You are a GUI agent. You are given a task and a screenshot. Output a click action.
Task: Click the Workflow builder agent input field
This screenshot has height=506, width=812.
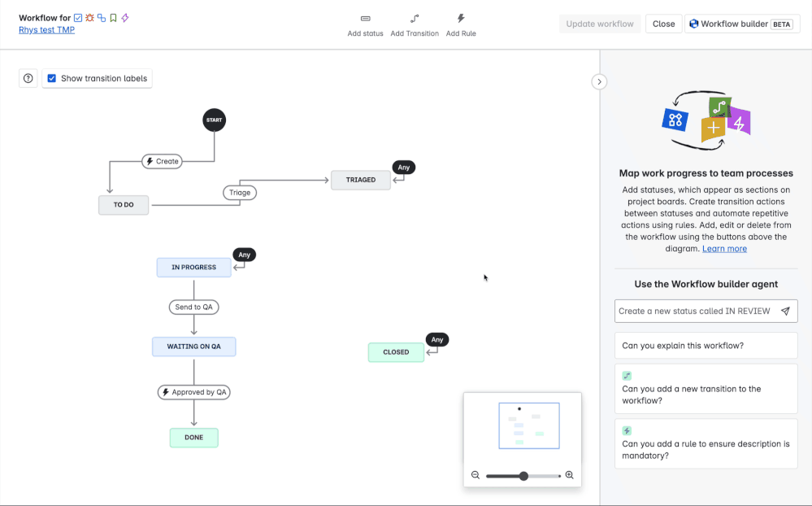tap(696, 311)
